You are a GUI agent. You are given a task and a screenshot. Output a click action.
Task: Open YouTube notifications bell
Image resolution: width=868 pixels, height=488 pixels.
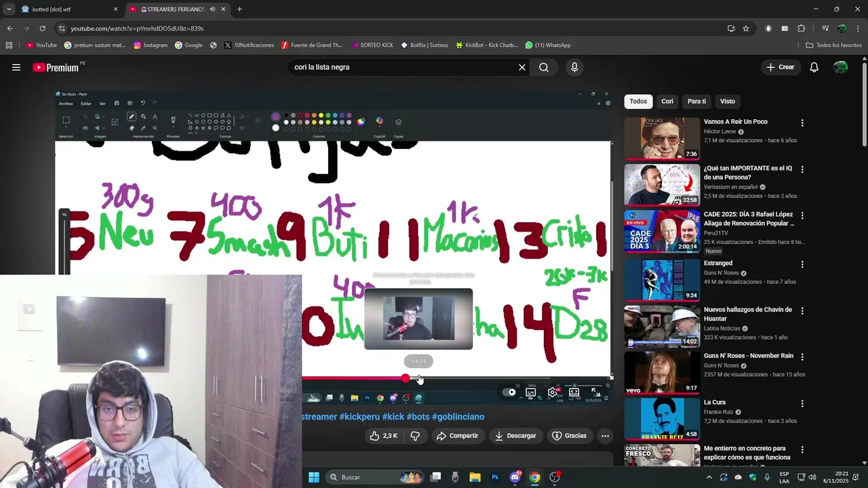814,67
